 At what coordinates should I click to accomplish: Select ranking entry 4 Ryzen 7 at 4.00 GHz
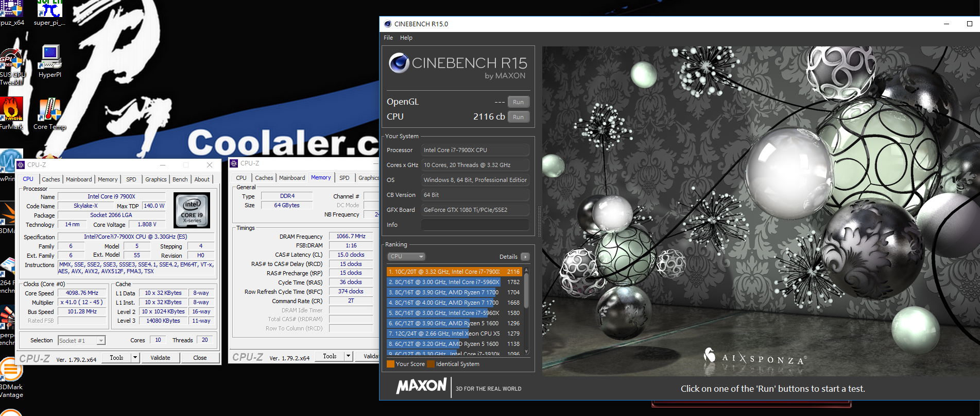coord(454,303)
